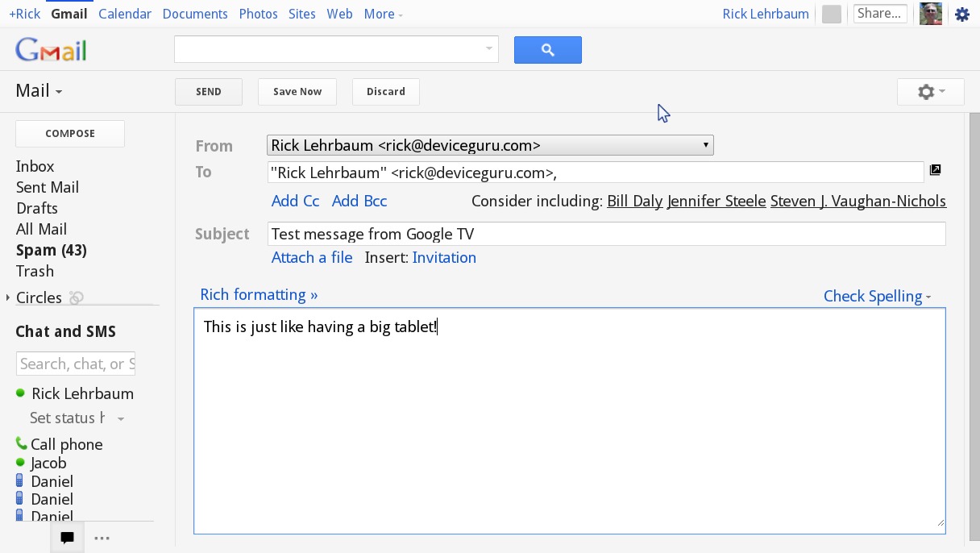This screenshot has width=980, height=553.
Task: Click the profile photo thumbnail
Action: tap(931, 14)
